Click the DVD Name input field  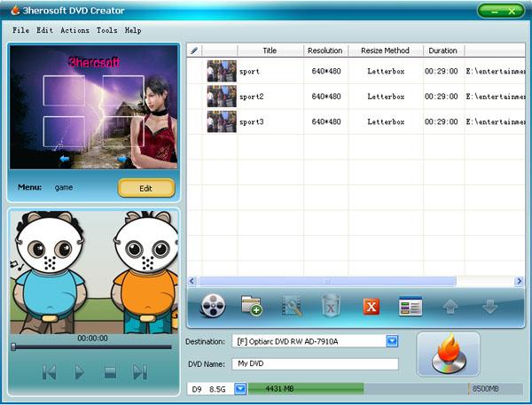click(315, 363)
